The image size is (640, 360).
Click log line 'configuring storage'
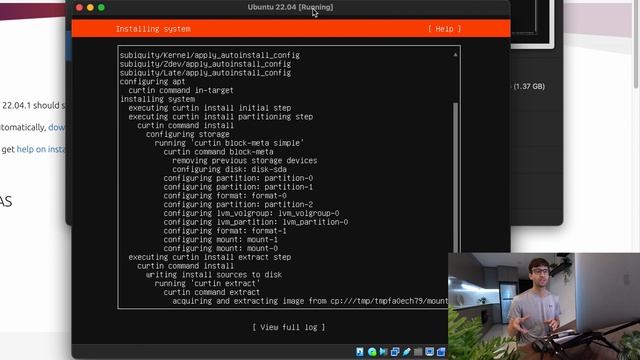188,134
